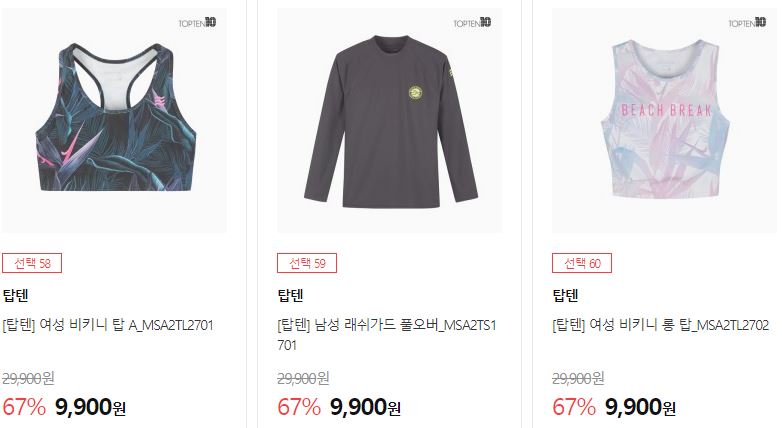Open the 탑텐 brand name under 선택 60

pyautogui.click(x=565, y=295)
